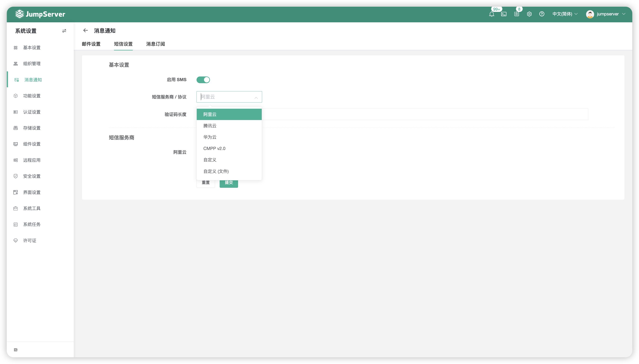Click the settings gear icon in header

(x=529, y=14)
